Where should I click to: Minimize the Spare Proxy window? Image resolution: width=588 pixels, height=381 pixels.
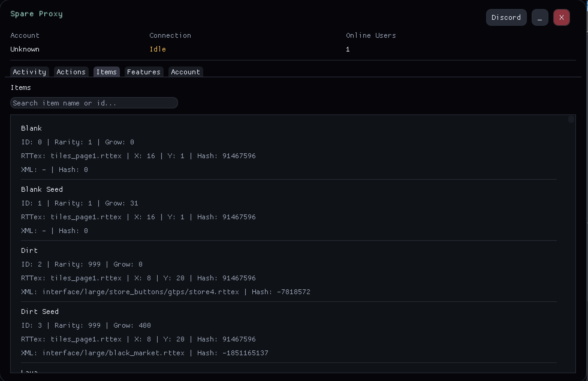pyautogui.click(x=540, y=17)
